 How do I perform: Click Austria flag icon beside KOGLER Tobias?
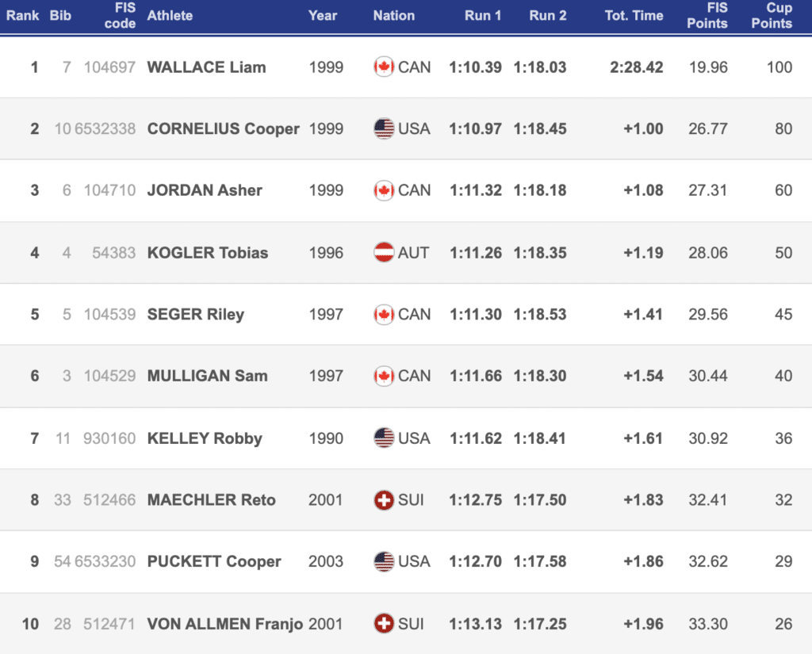(x=384, y=253)
